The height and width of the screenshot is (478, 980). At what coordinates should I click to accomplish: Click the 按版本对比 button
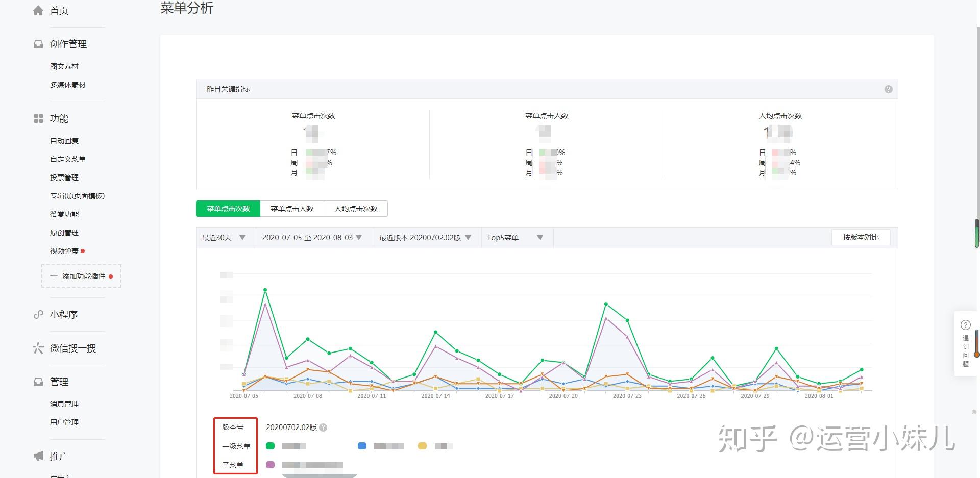(861, 237)
